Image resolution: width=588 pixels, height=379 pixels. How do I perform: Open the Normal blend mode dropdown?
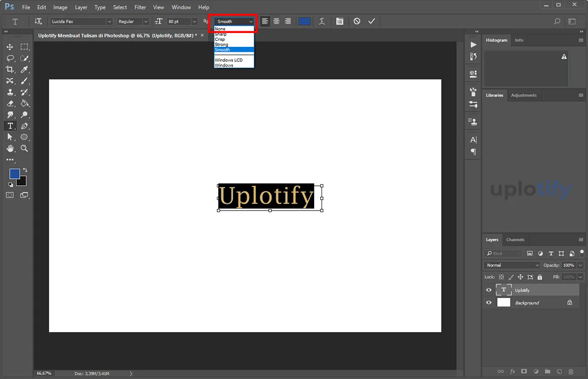click(x=512, y=265)
